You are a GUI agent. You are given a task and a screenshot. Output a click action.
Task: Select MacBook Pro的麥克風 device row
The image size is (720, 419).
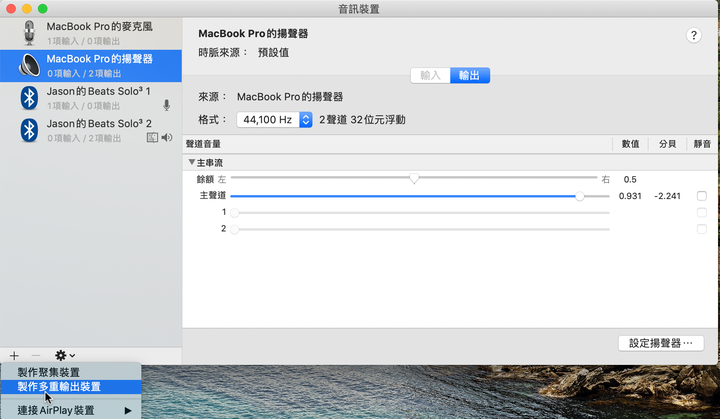[x=91, y=34]
